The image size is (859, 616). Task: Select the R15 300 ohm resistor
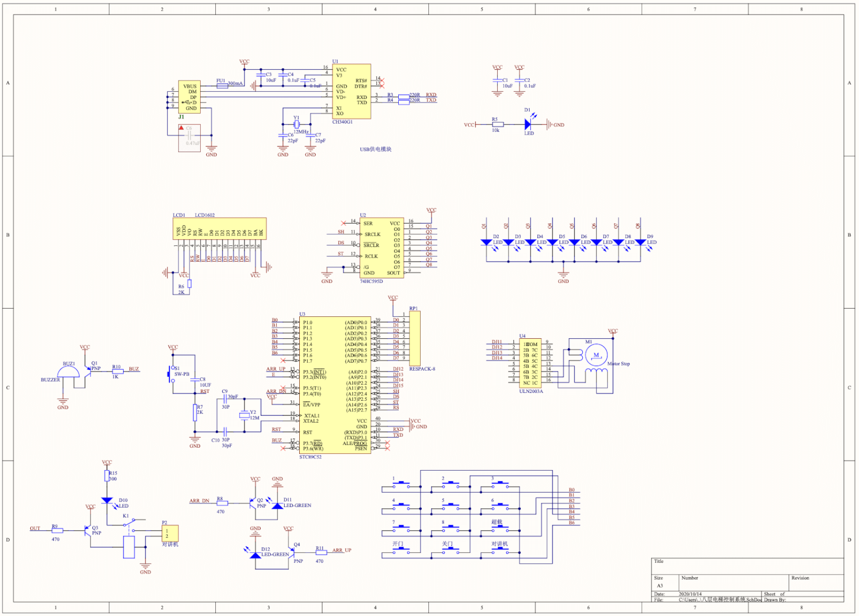coord(107,476)
